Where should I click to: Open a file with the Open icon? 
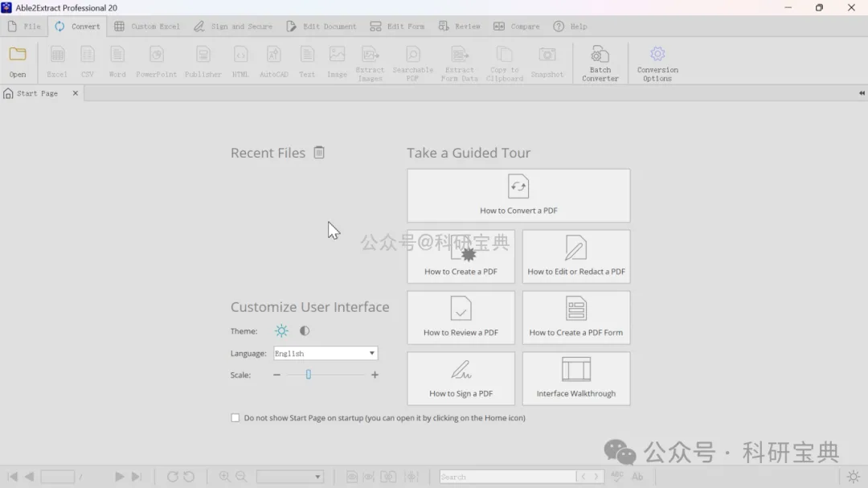point(17,61)
